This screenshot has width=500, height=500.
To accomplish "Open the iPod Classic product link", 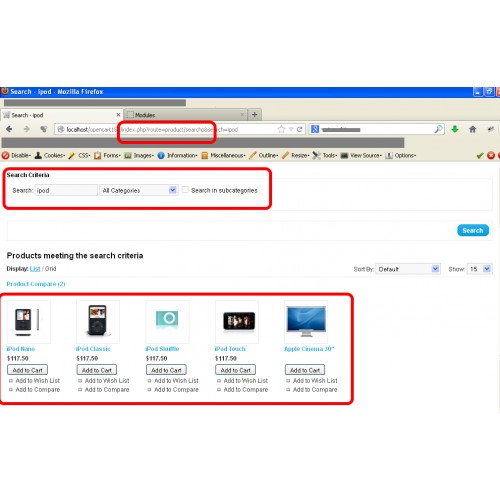I will 93,349.
